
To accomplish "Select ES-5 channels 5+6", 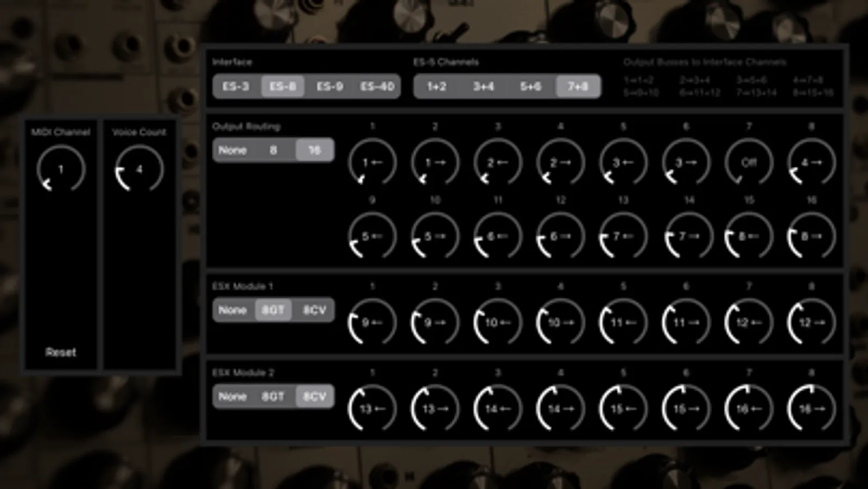I will click(x=531, y=86).
